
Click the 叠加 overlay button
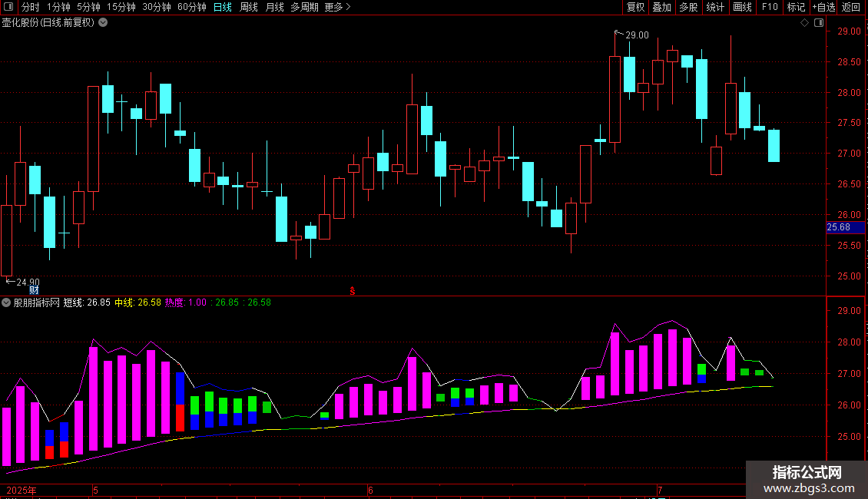661,7
